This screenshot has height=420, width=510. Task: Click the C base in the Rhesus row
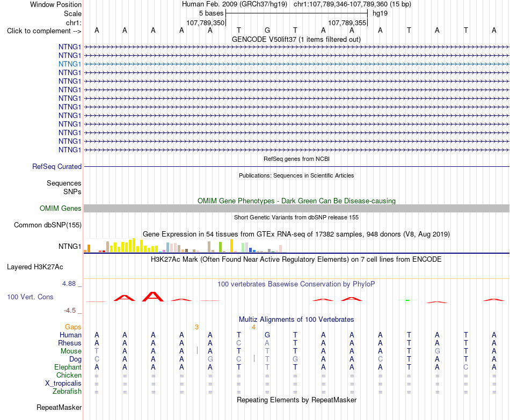pos(239,343)
